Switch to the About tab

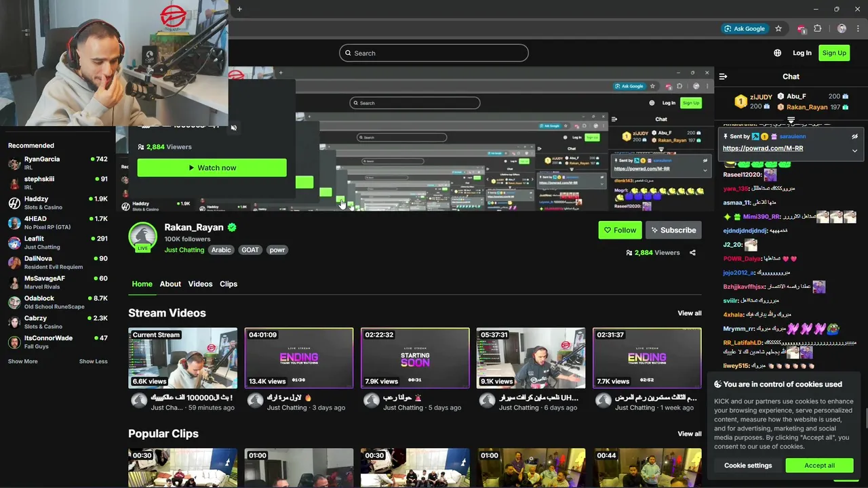[x=170, y=284]
